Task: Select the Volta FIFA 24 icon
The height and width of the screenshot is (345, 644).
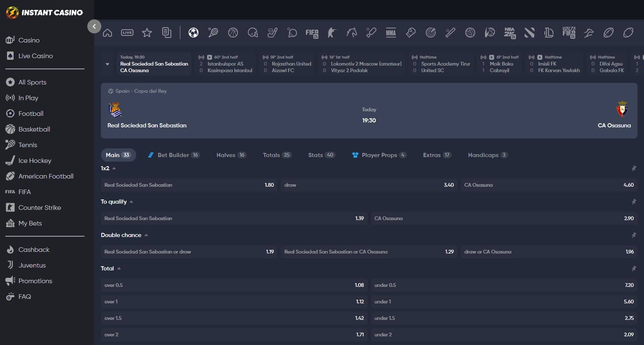Action: [x=569, y=33]
